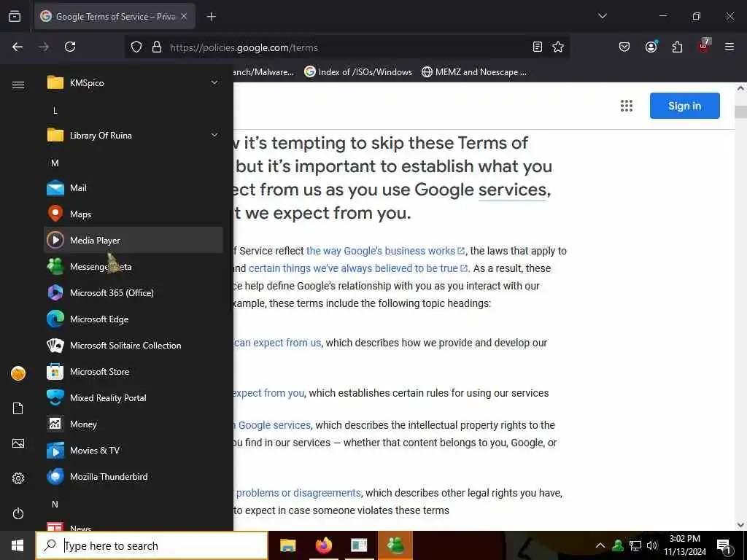
Task: Expand the KMSpico folder
Action: pyautogui.click(x=133, y=82)
